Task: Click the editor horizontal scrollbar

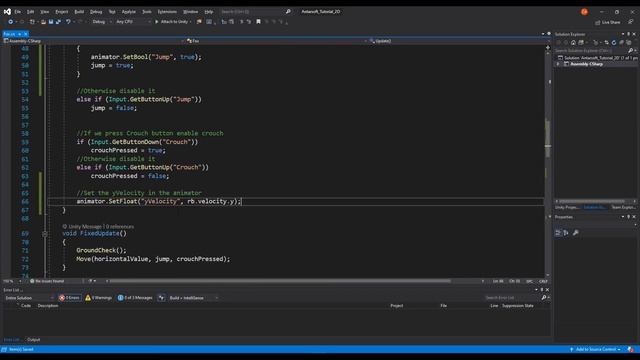Action: click(x=280, y=281)
